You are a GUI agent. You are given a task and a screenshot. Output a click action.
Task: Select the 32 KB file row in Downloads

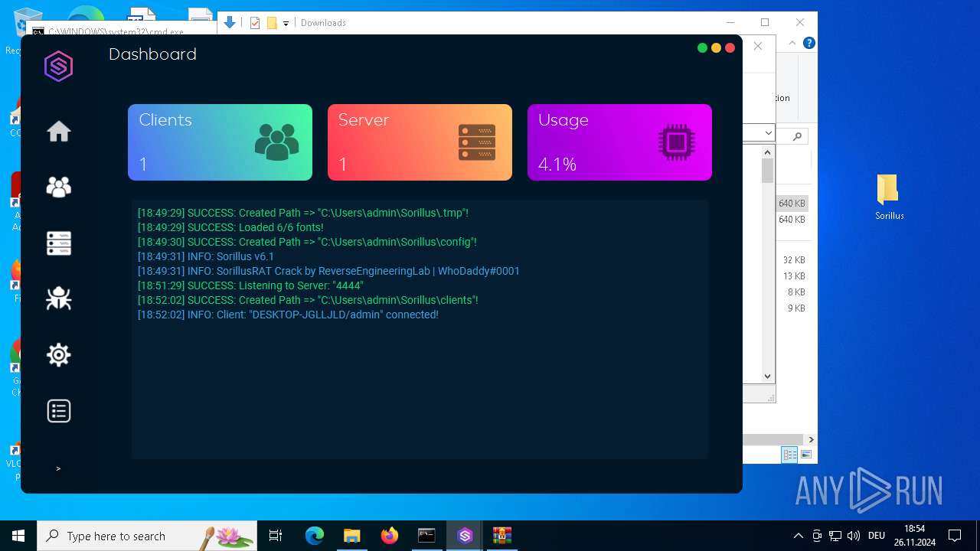pos(793,260)
